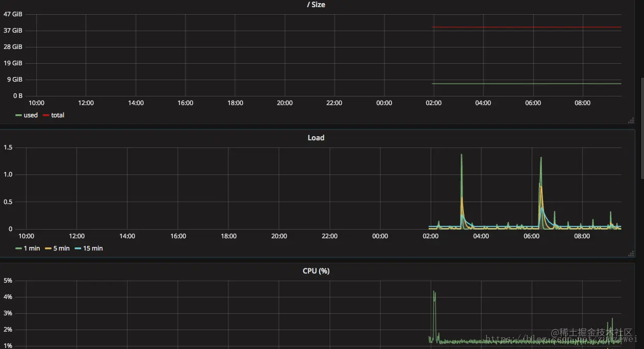
Task: Click the "3%" CPU axis label
Action: pos(8,313)
